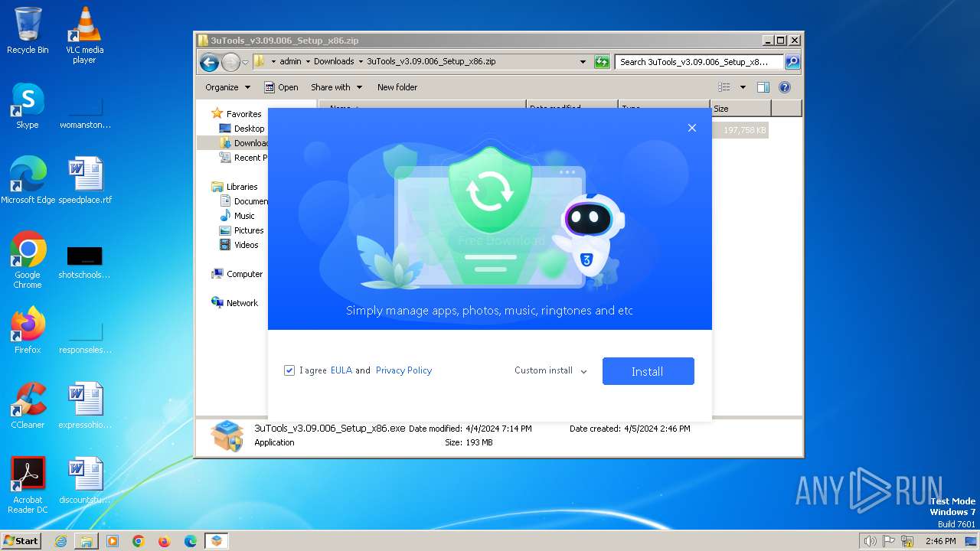
Task: Refresh the Explorer address bar
Action: pyautogui.click(x=602, y=62)
